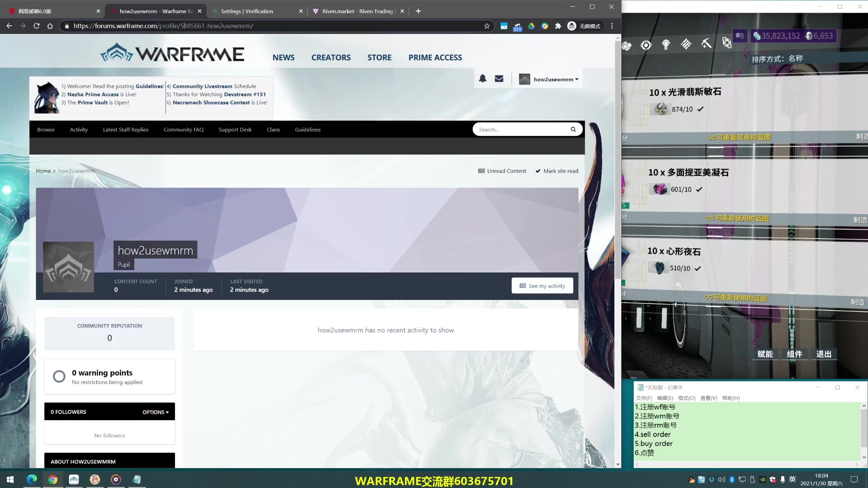
Task: Click the Warframe logo
Action: coord(172,53)
